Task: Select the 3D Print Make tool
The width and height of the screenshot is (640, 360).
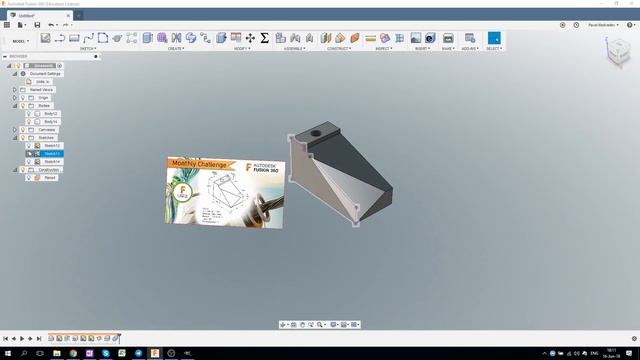Action: pyautogui.click(x=448, y=38)
